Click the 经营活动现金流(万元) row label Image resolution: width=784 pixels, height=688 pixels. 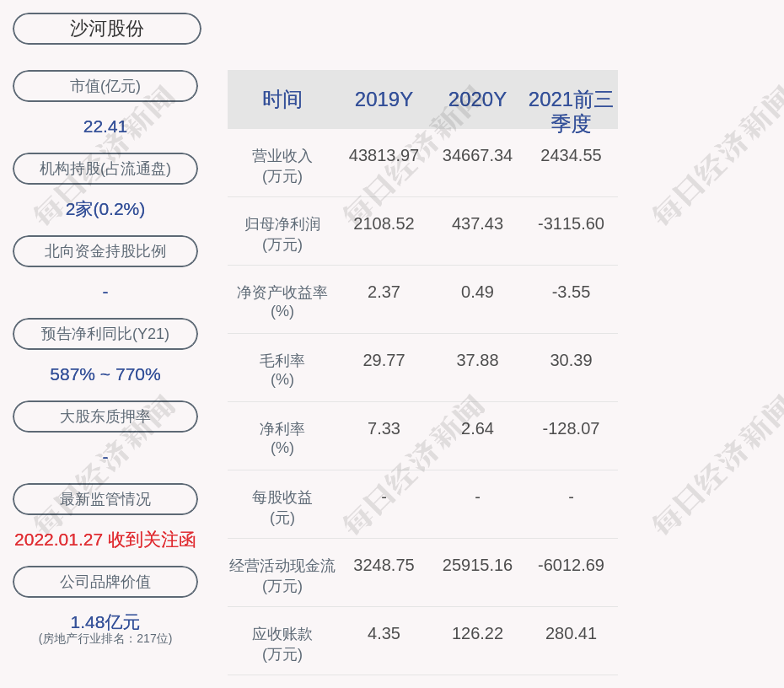click(x=282, y=576)
